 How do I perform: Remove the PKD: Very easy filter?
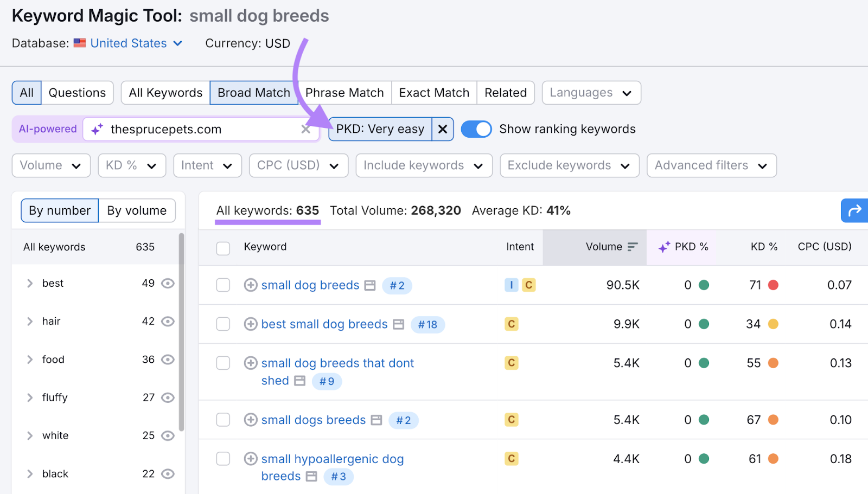(442, 129)
